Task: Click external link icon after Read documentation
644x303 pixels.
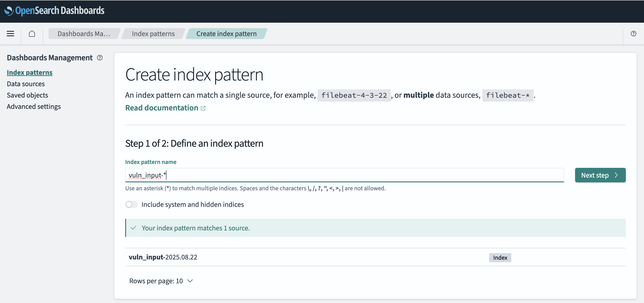Action: 203,108
